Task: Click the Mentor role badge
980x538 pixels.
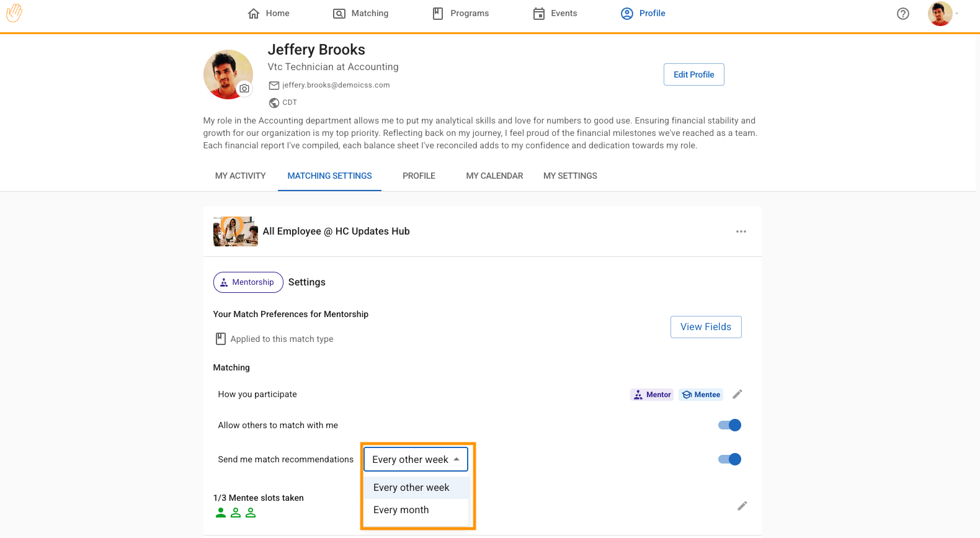Action: [652, 395]
